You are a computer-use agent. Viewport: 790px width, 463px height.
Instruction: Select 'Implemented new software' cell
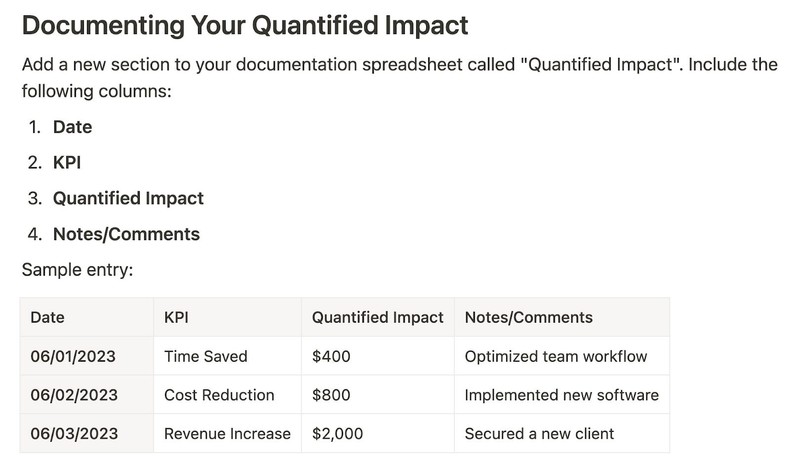click(561, 395)
